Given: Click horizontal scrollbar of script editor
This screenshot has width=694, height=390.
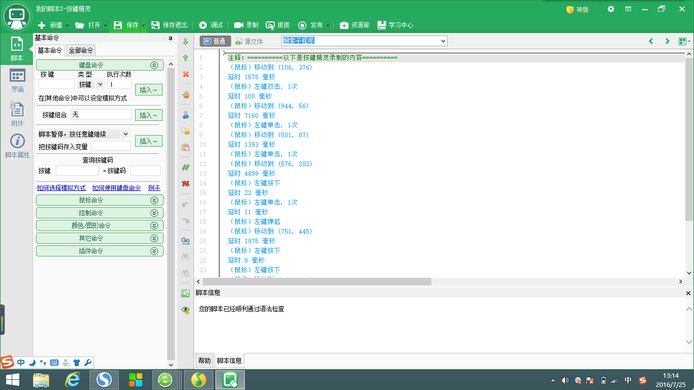Looking at the screenshot, I should tap(316, 282).
